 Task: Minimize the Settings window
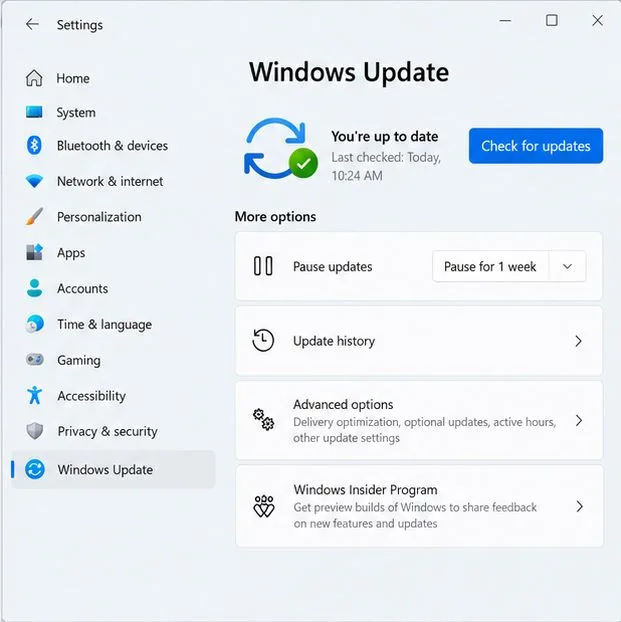505,20
